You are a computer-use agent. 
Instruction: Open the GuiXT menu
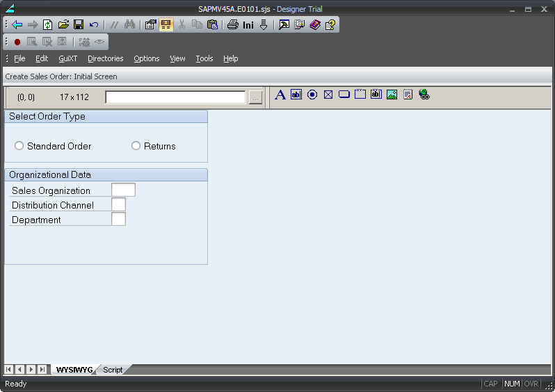[x=68, y=58]
